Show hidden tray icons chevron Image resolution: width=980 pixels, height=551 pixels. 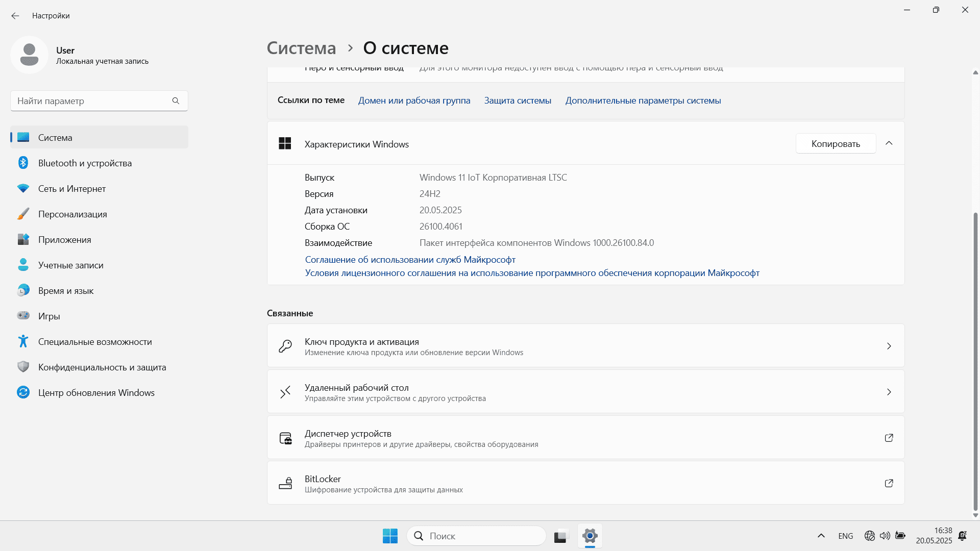tap(821, 536)
